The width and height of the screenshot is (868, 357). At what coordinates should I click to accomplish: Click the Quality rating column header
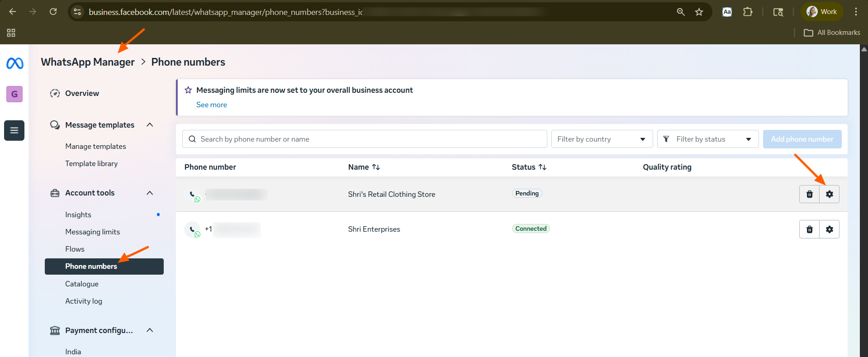(667, 167)
